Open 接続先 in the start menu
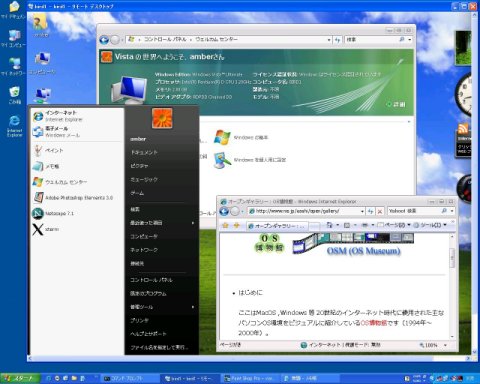 coord(137,263)
